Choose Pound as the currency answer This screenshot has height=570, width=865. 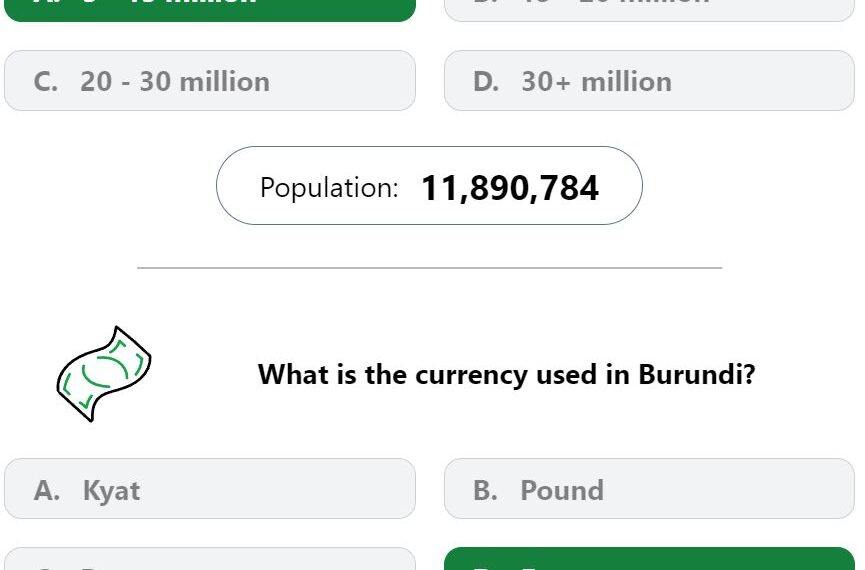(x=649, y=488)
